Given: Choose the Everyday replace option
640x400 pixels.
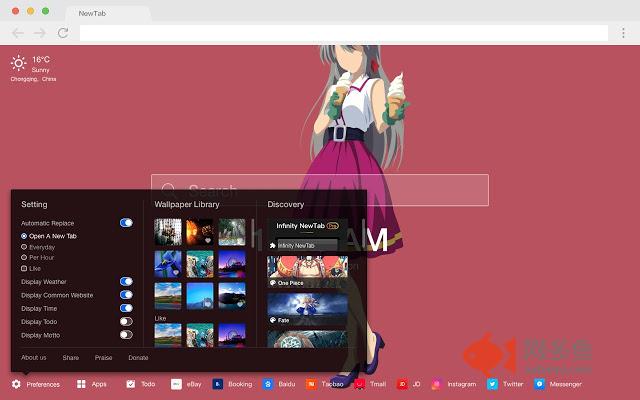Looking at the screenshot, I should tap(24, 246).
